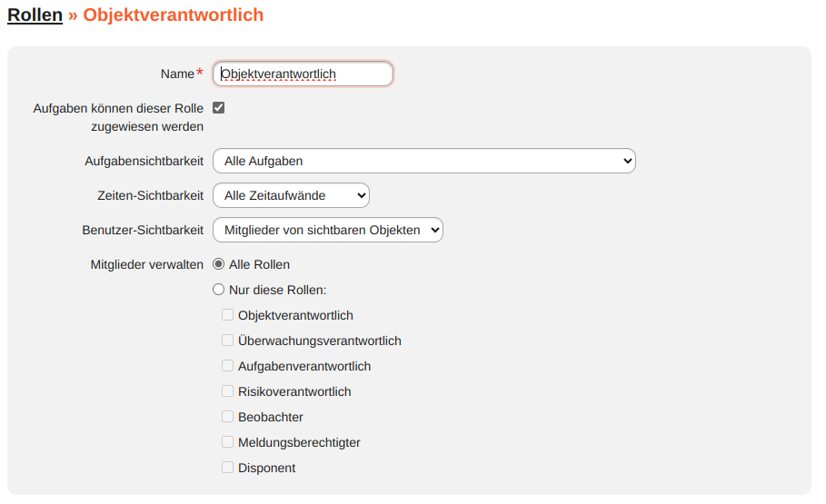The width and height of the screenshot is (826, 504).
Task: Choose the Nur diese Rollen radio option
Action: point(218,290)
